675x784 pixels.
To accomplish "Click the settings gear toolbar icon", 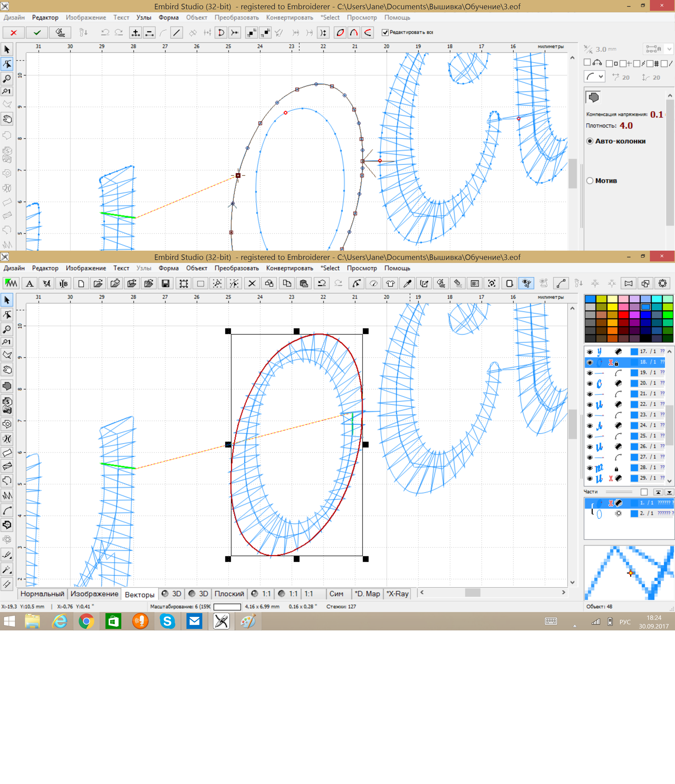I will tap(662, 283).
